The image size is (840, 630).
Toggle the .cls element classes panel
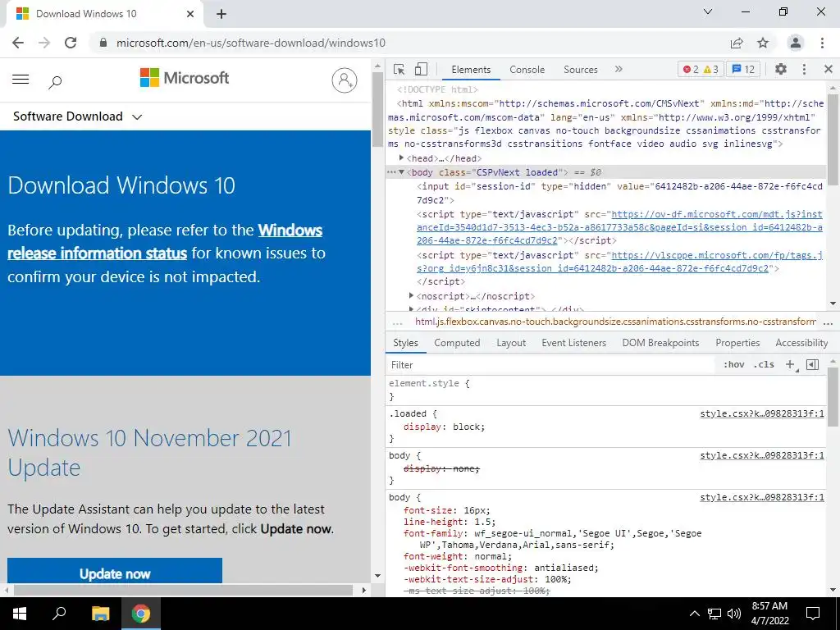click(764, 364)
